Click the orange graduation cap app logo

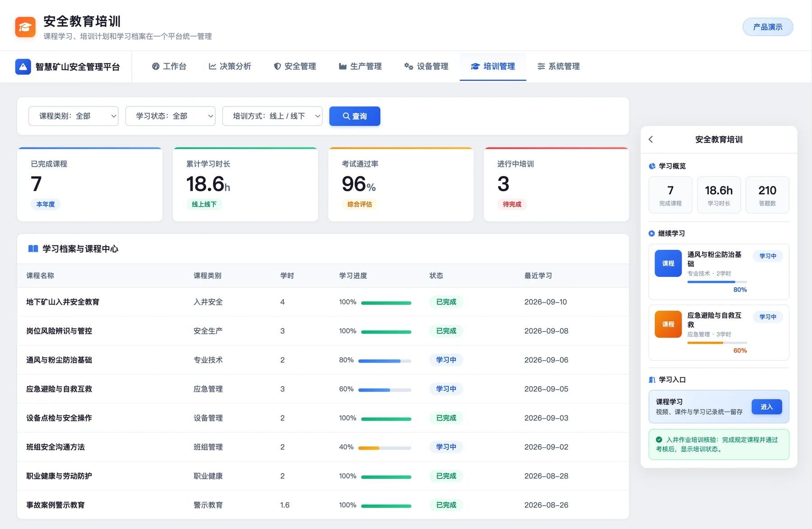(x=25, y=27)
